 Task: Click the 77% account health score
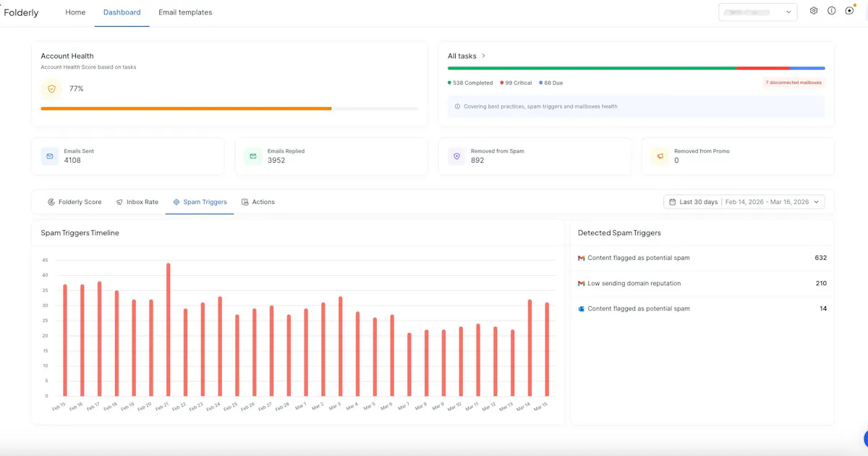[x=76, y=89]
